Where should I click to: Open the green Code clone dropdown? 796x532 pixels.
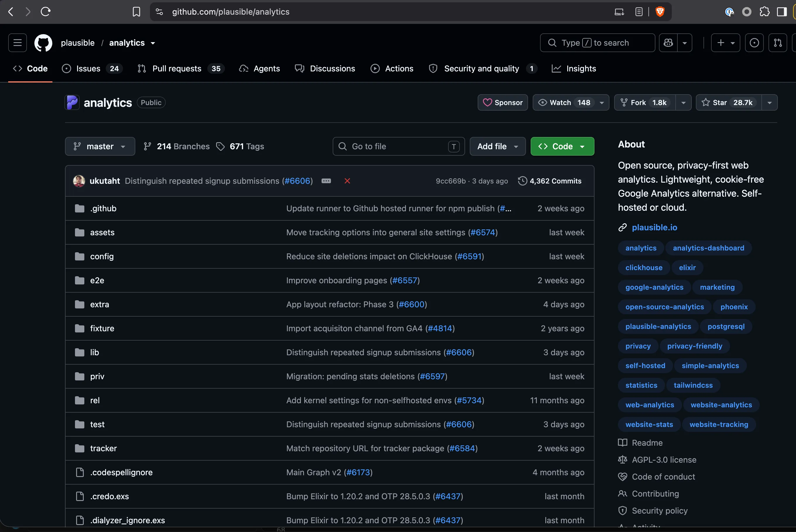(x=562, y=146)
